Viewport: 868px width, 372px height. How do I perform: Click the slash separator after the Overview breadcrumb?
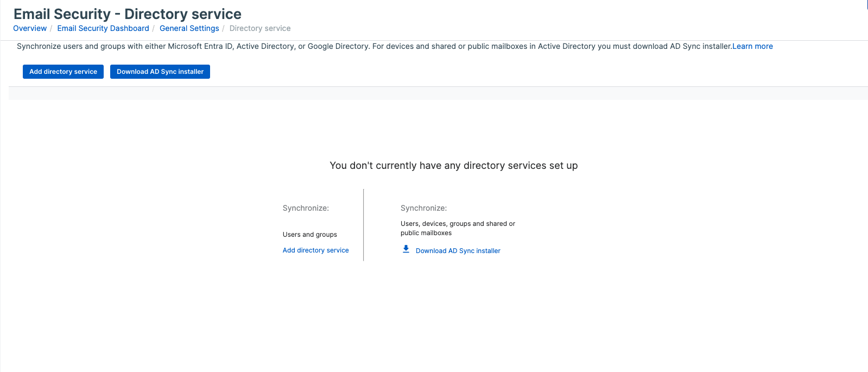(51, 28)
